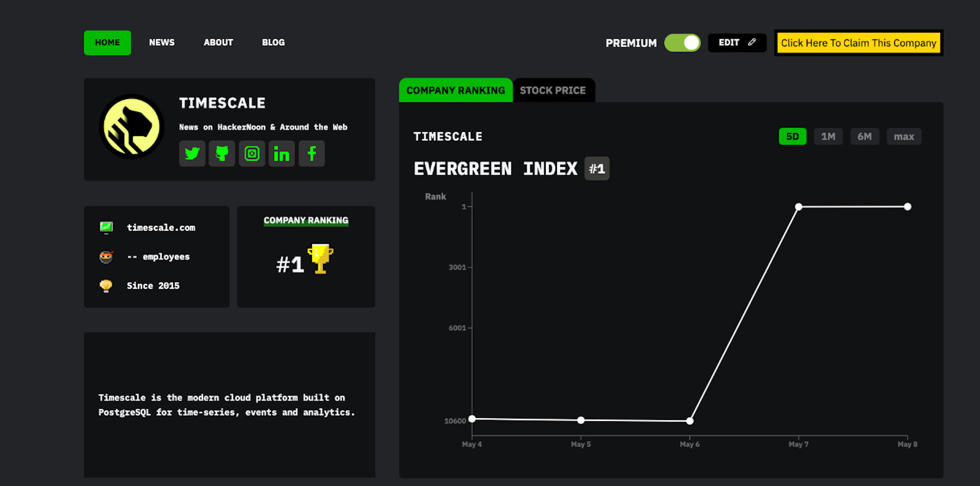Image resolution: width=980 pixels, height=486 pixels.
Task: Open the About page
Action: (x=218, y=43)
